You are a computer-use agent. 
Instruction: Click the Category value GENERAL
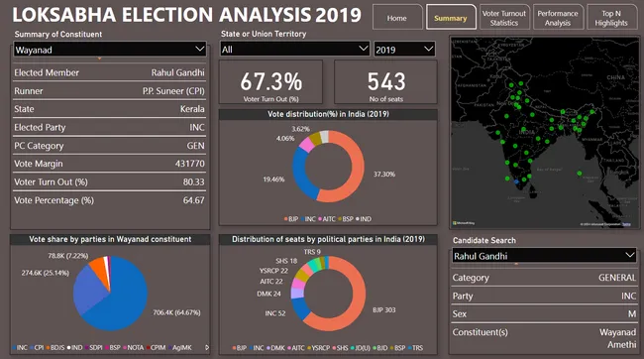click(617, 278)
